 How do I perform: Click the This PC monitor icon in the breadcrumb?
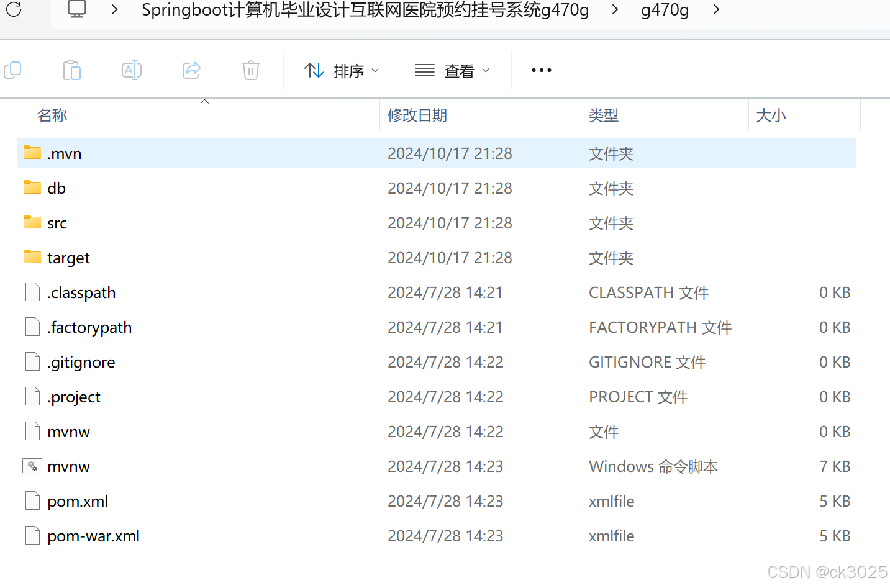(x=77, y=9)
